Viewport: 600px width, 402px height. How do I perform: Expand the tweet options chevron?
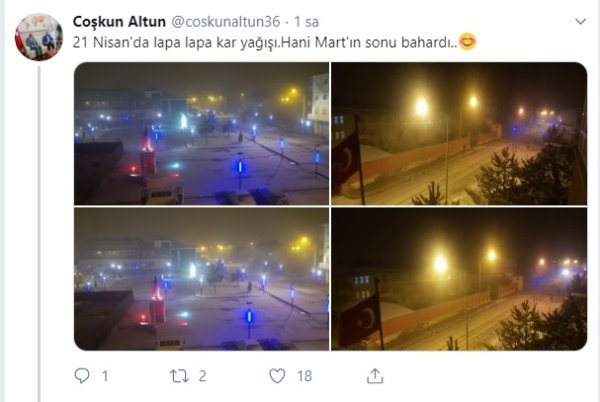580,21
